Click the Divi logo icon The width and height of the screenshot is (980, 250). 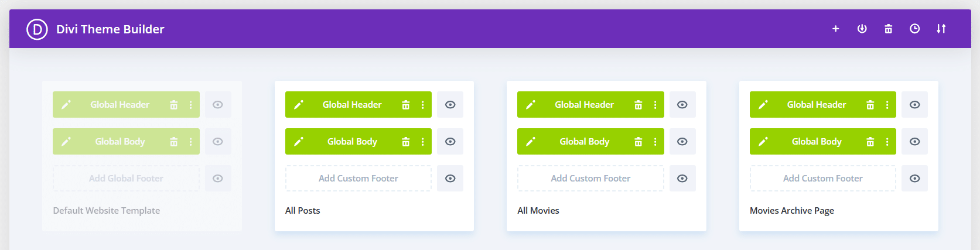coord(37,29)
